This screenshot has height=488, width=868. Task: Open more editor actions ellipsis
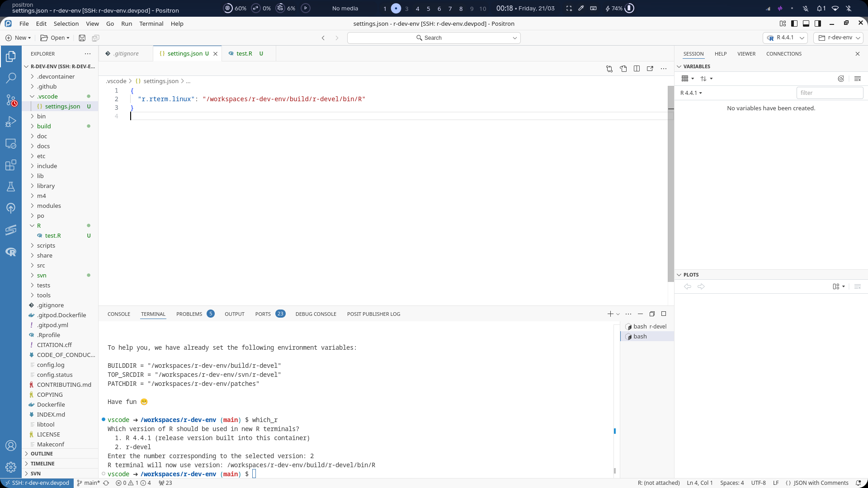pos(663,69)
